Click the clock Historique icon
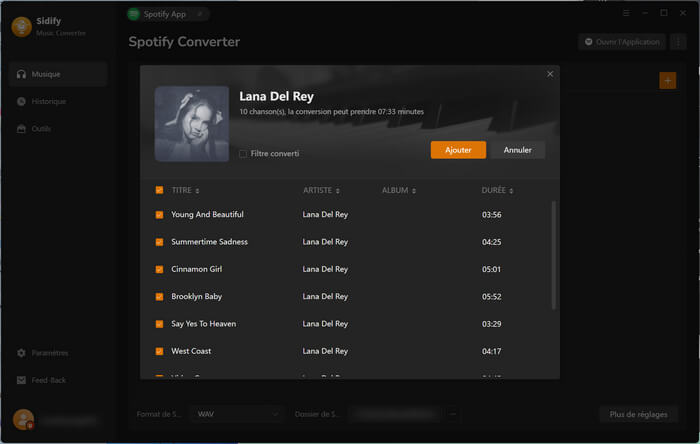 (x=21, y=101)
